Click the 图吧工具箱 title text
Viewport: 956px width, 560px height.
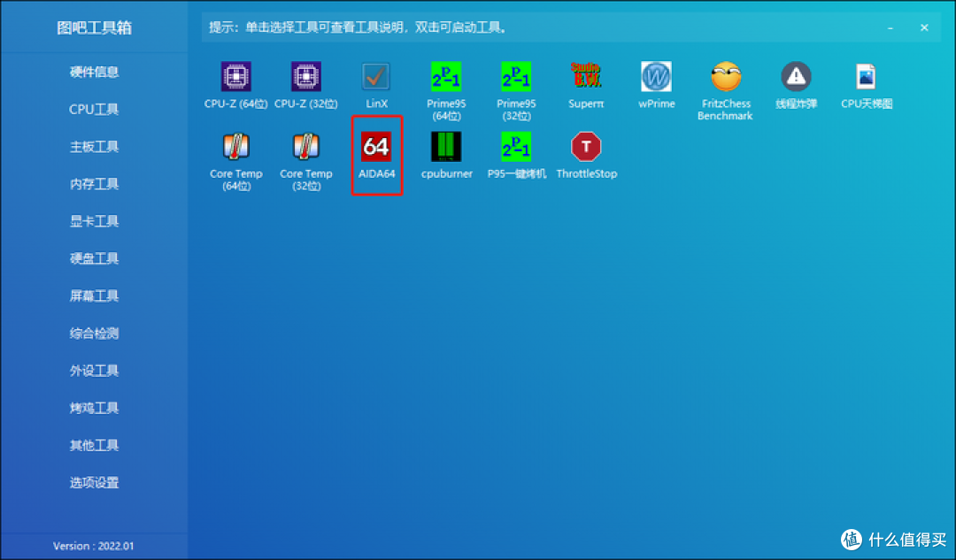95,28
